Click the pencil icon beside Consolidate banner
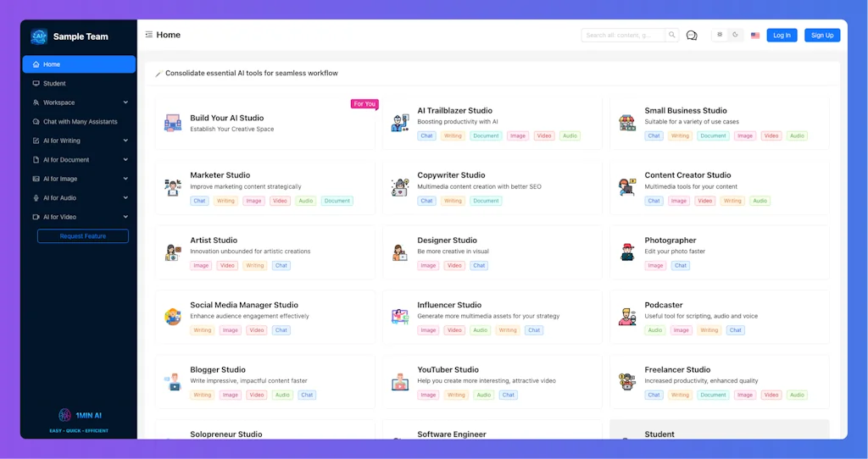 click(159, 74)
